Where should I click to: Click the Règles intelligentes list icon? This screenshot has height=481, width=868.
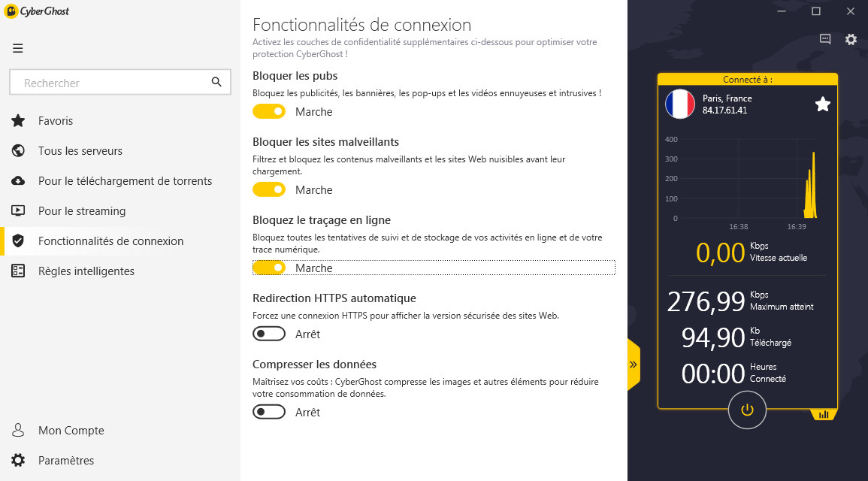point(18,271)
